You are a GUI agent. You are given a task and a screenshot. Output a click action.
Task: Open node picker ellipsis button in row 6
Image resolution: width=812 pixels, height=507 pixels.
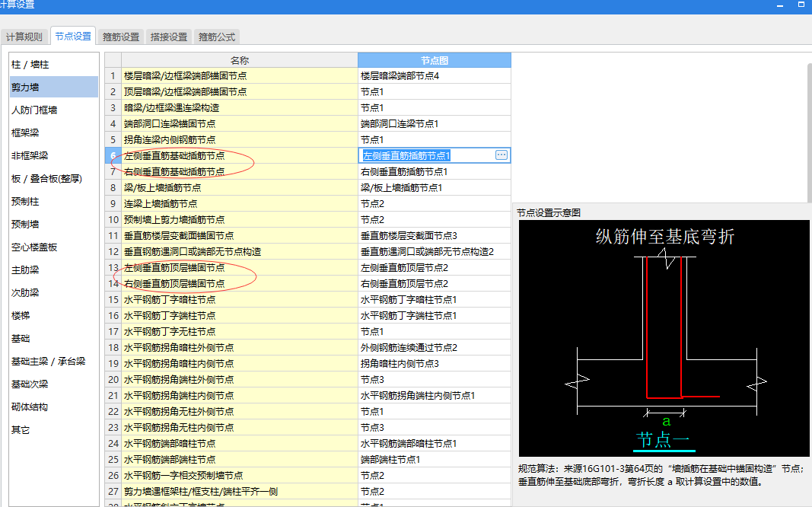(x=502, y=155)
